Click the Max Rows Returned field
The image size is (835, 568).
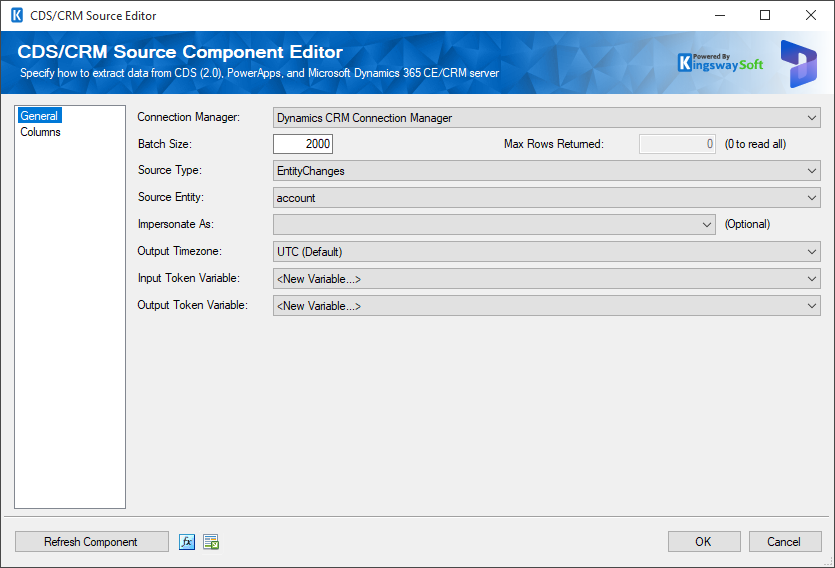coord(677,144)
